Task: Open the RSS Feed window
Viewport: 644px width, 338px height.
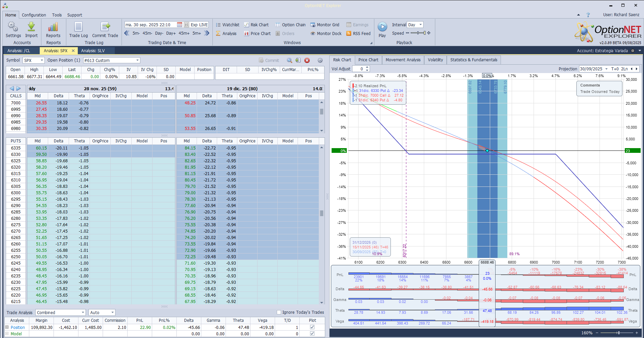Action: (358, 34)
